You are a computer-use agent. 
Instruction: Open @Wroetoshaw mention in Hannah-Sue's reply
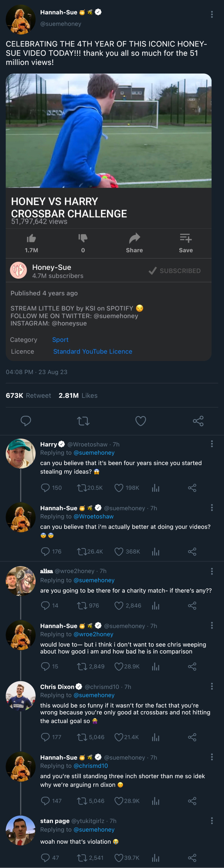coord(93,516)
